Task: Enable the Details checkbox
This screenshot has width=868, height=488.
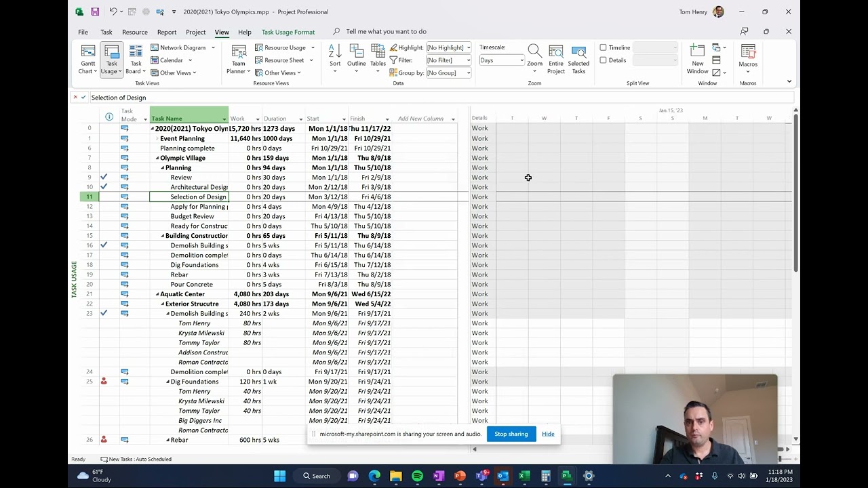Action: (x=603, y=60)
